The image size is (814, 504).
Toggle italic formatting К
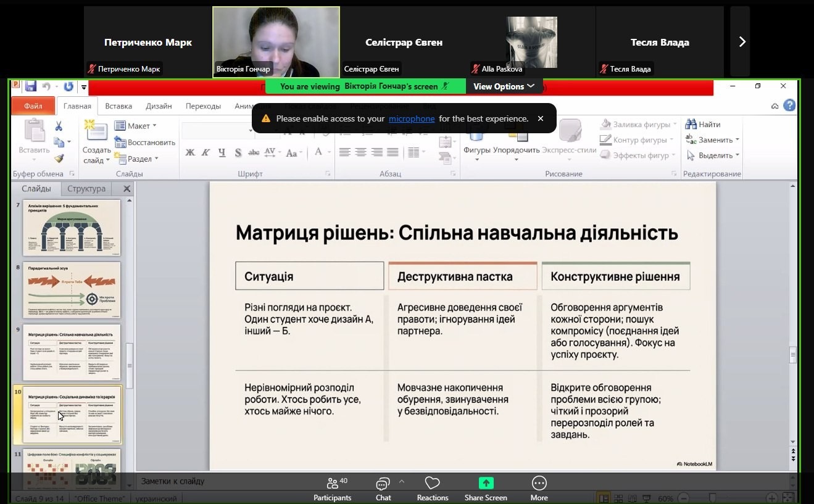click(x=206, y=152)
